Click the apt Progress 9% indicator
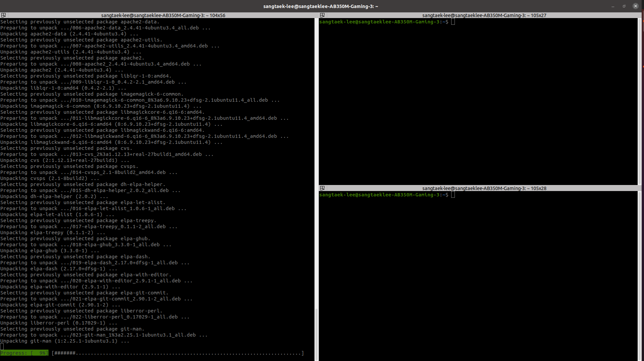The width and height of the screenshot is (644, 361). [x=24, y=353]
